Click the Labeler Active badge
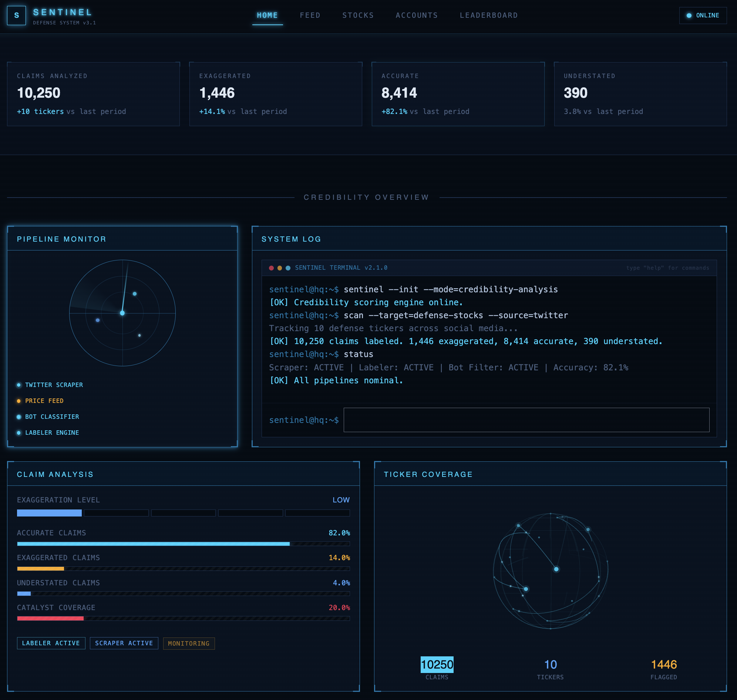The width and height of the screenshot is (737, 700). pos(51,643)
